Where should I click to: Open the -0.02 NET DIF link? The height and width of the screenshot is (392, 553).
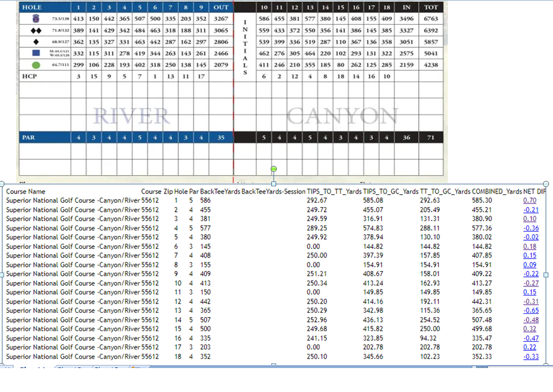click(531, 237)
